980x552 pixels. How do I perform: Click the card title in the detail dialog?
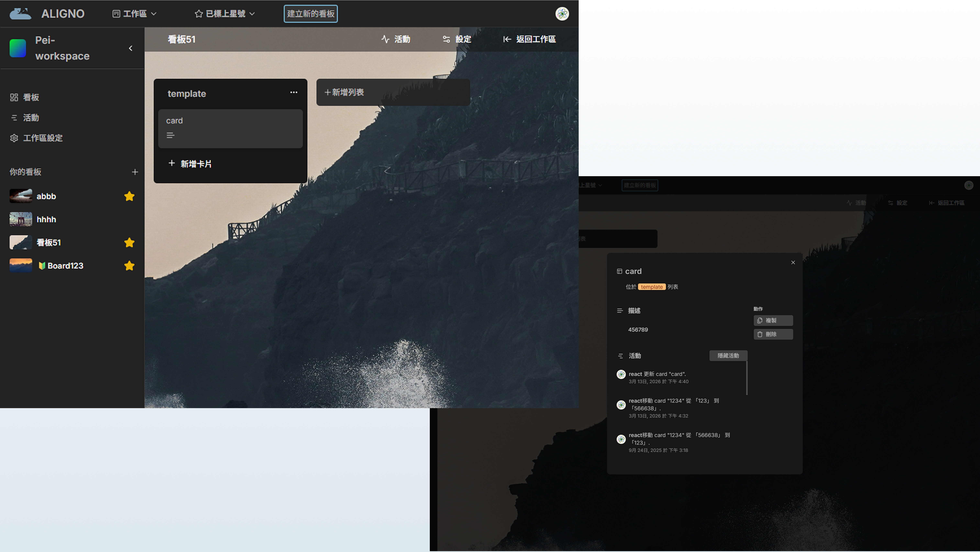coord(633,271)
